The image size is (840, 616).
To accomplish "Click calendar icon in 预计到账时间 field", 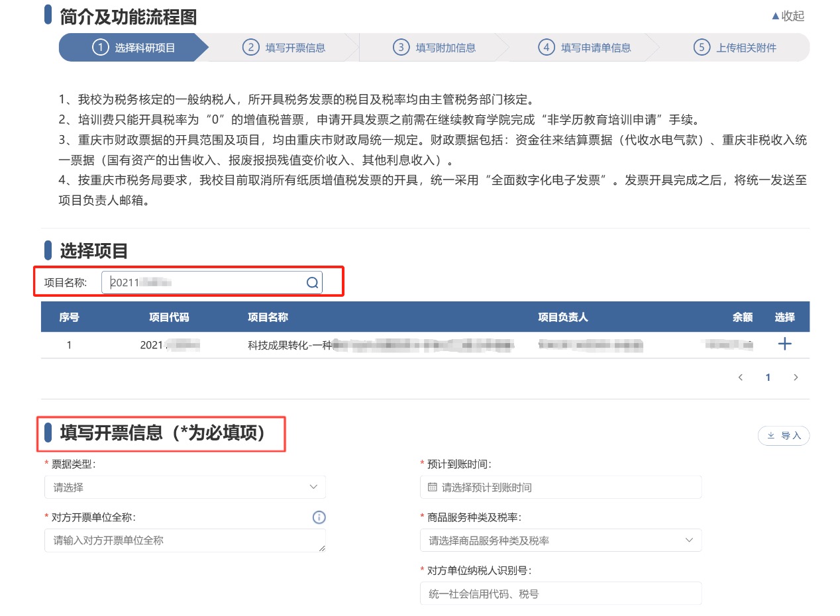I will (x=433, y=487).
